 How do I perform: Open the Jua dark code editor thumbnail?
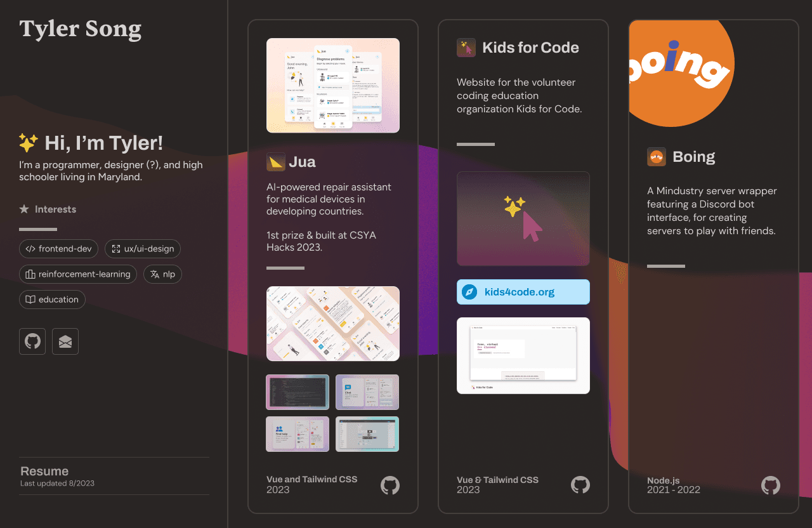[298, 392]
